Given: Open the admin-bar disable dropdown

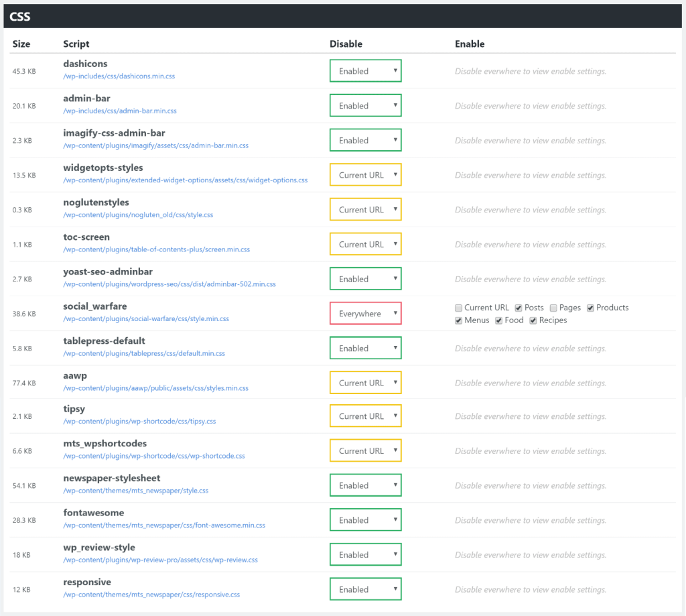Looking at the screenshot, I should [365, 105].
